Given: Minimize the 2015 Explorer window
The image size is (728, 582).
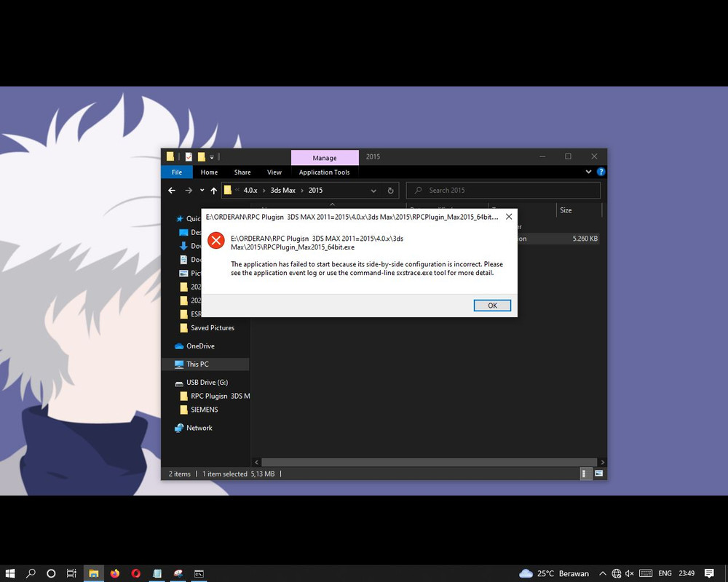Looking at the screenshot, I should (x=542, y=156).
